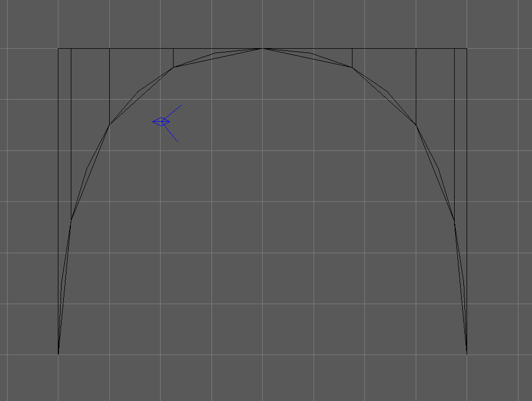The image size is (532, 401).
Task: Click the tip of the camera's upper blue line
Action: [181, 106]
